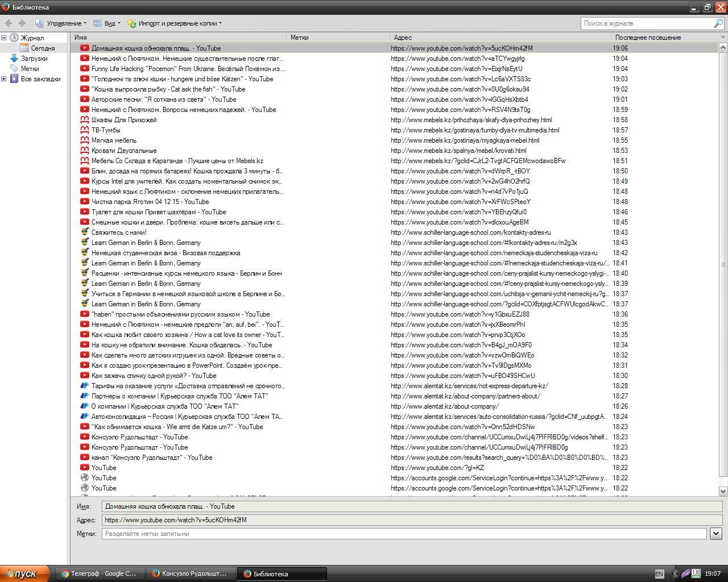Click the 18:58 visit time cell
This screenshot has width=728, height=582.
pos(620,120)
